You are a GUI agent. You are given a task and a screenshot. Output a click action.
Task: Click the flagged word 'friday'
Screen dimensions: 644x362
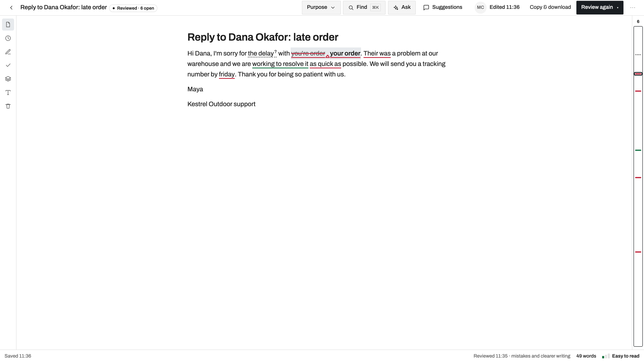coord(227,74)
